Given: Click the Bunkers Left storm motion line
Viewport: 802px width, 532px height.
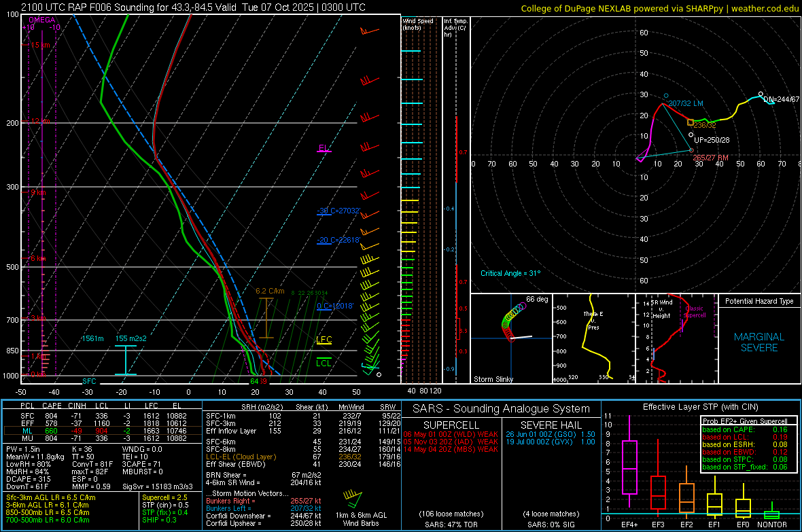Looking at the screenshot, I should click(264, 508).
